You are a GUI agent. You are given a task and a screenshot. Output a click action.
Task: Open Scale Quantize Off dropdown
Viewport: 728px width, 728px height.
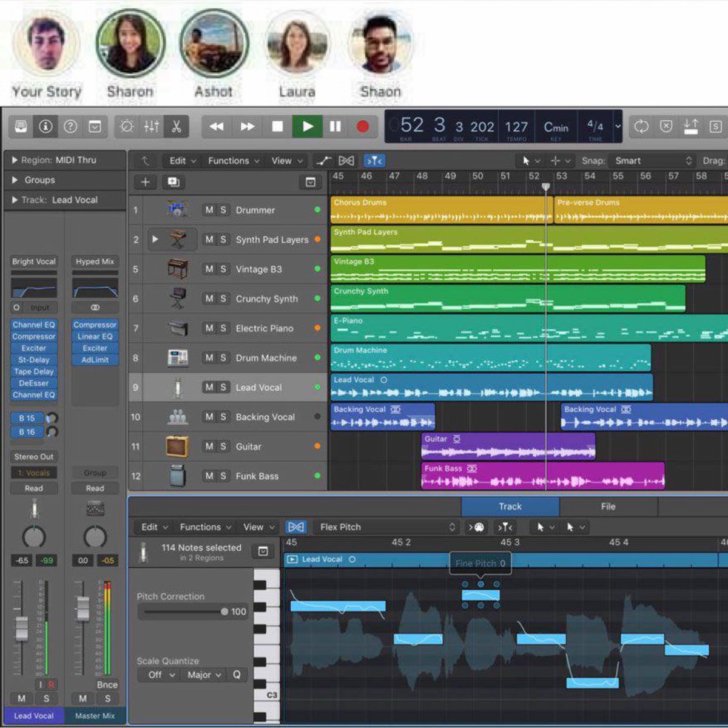(x=161, y=675)
